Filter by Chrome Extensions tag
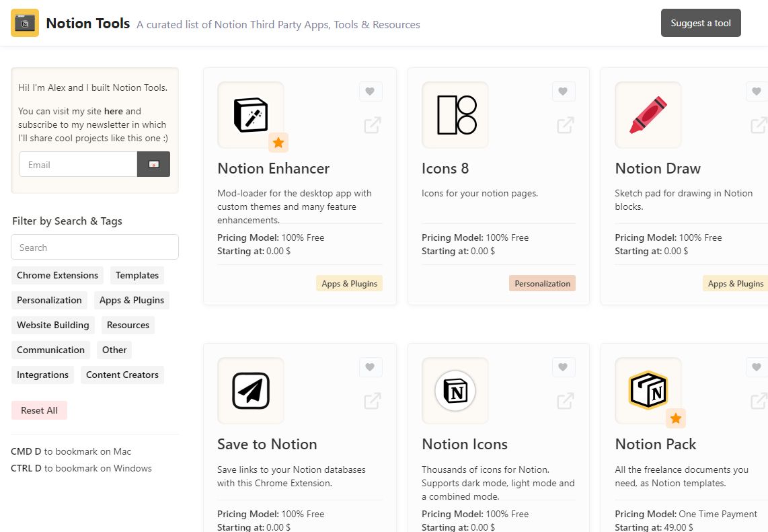Viewport: 768px width, 532px height. (x=57, y=275)
